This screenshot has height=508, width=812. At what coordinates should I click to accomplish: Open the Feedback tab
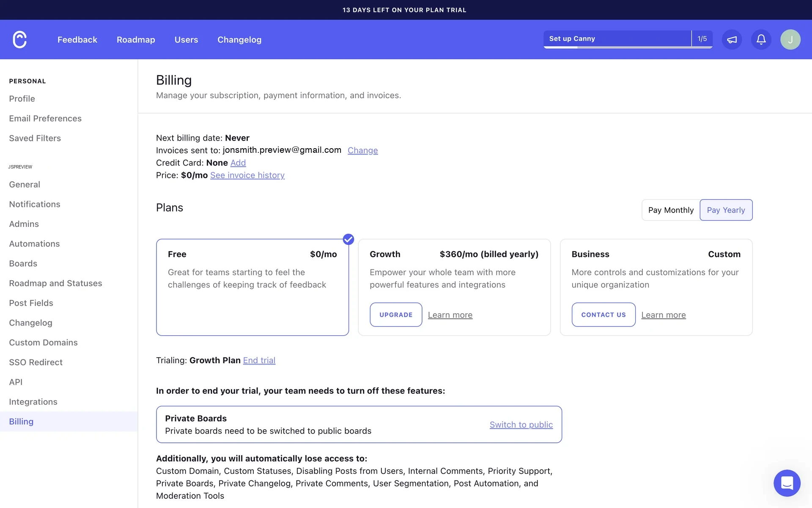click(77, 39)
